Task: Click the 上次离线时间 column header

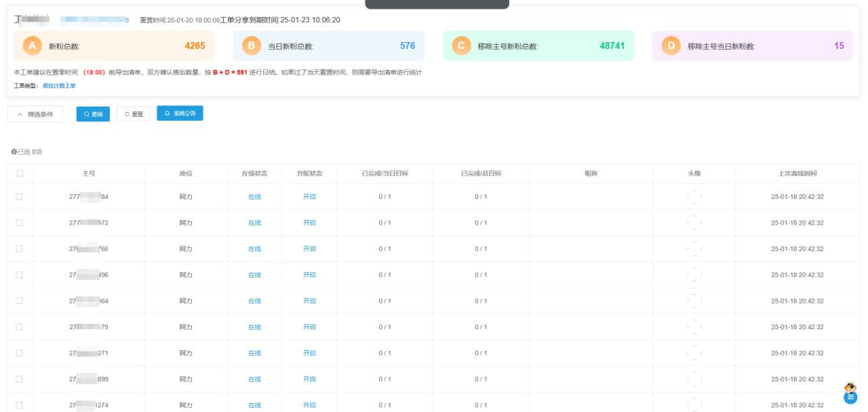Action: [x=797, y=173]
